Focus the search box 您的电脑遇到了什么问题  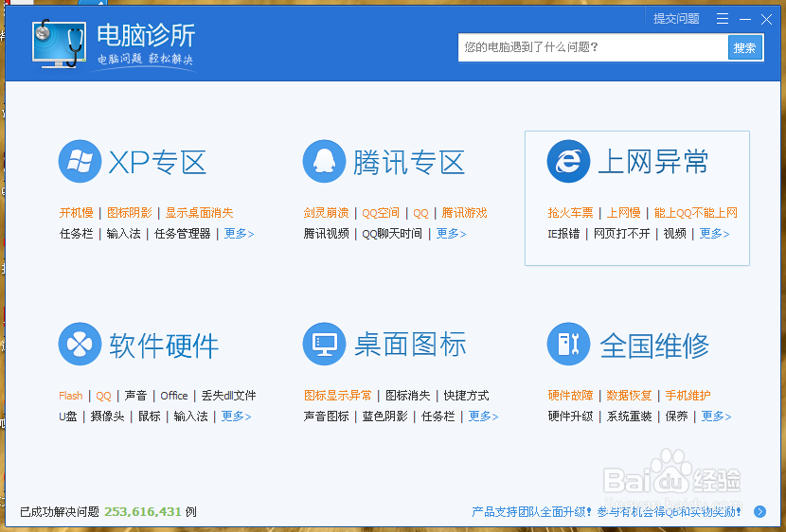(593, 47)
